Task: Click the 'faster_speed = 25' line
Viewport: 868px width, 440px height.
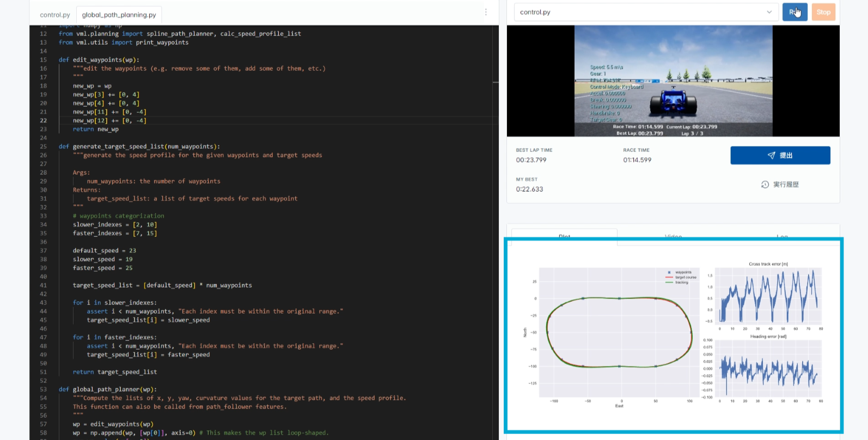Action: (103, 268)
